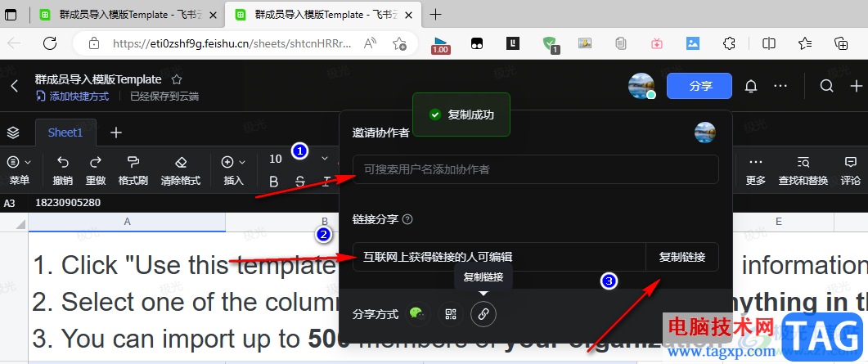Viewport: 868px width, 364px height.
Task: Click the blue 分享 button
Action: pos(699,86)
